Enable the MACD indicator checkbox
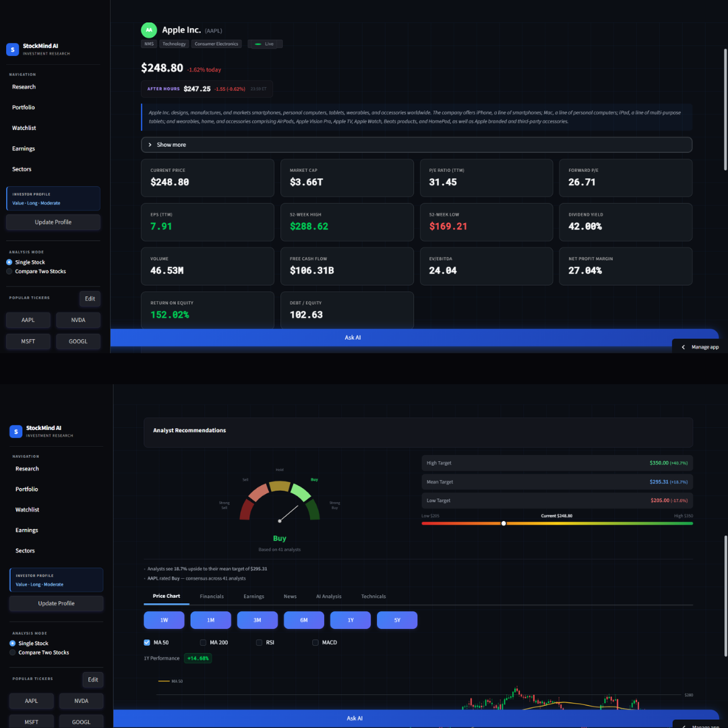Image resolution: width=728 pixels, height=728 pixels. [x=315, y=642]
